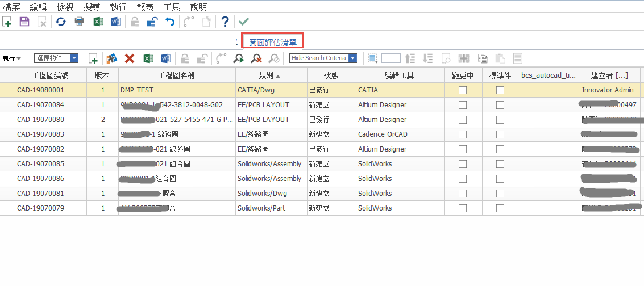Image resolution: width=644 pixels, height=286 pixels.
Task: Clear search criteria with magnifier X icon
Action: pos(257,58)
